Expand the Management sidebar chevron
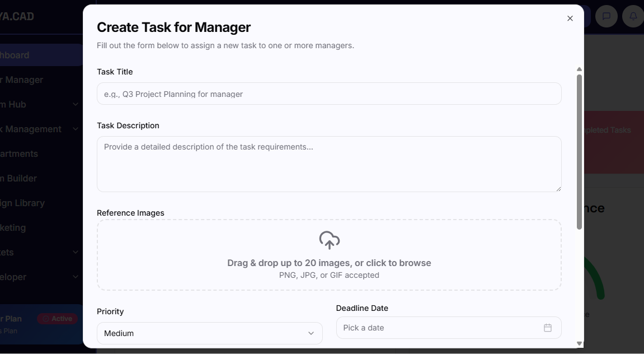The width and height of the screenshot is (644, 354). click(x=76, y=129)
